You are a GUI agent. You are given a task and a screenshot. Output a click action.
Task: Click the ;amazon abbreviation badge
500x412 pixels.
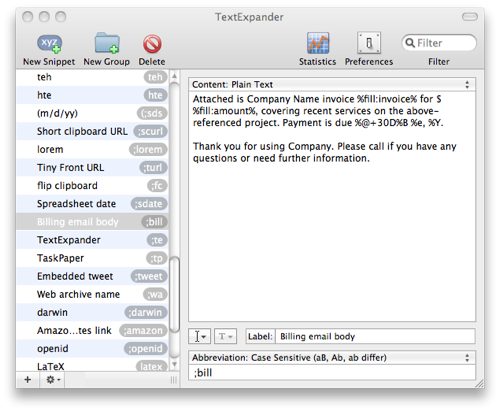pos(143,330)
